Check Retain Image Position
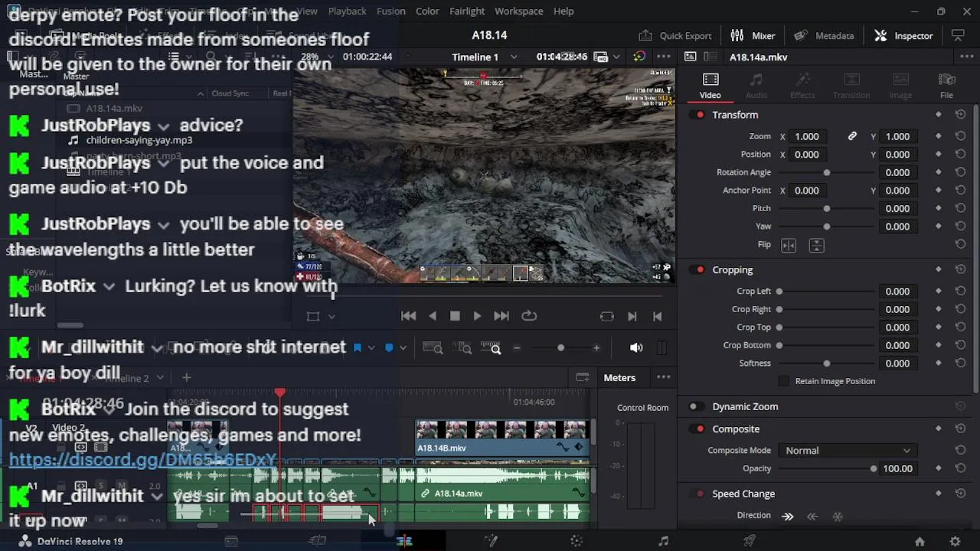 tap(783, 381)
